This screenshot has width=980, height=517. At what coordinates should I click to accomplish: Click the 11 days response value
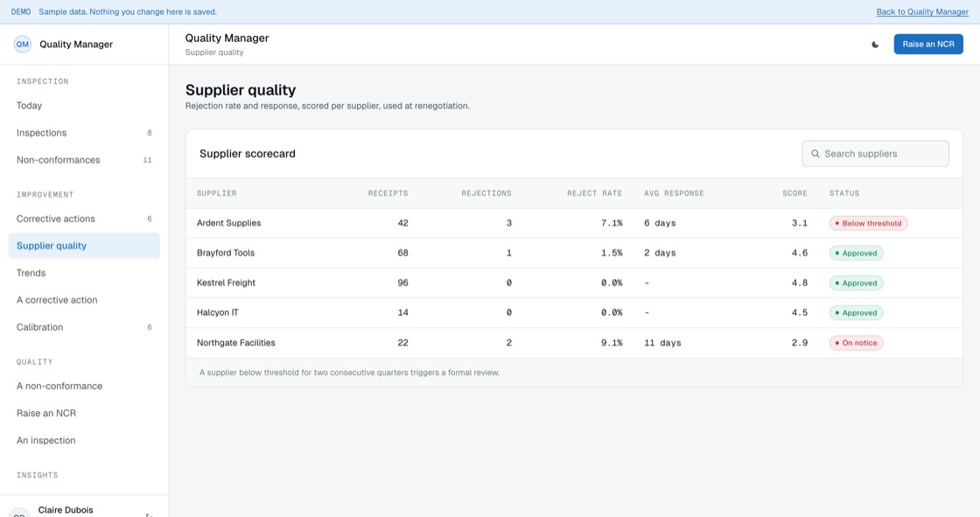point(662,343)
